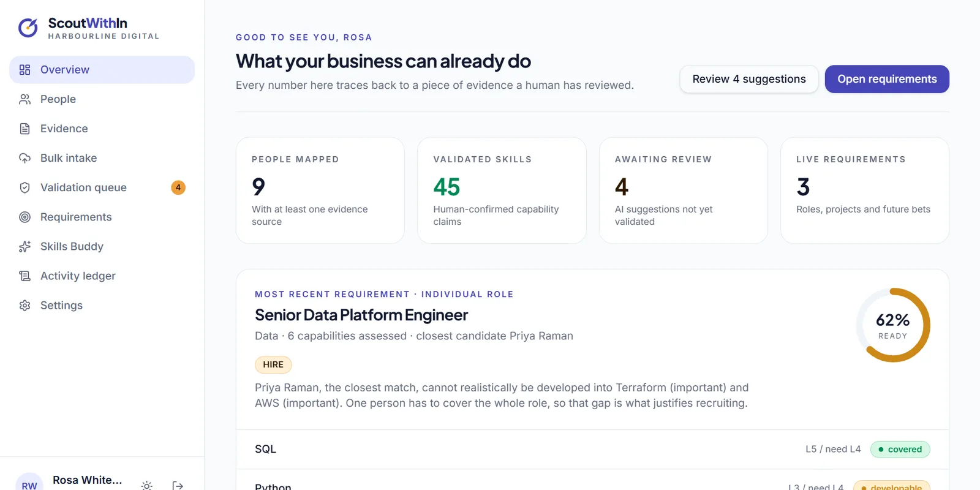
Task: Click the Rosa White... user name
Action: [x=88, y=480]
